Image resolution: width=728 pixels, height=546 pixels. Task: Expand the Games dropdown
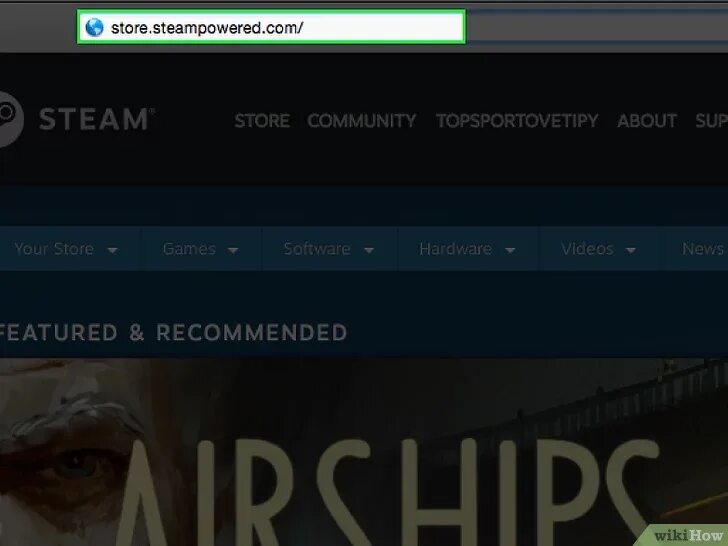pos(201,249)
